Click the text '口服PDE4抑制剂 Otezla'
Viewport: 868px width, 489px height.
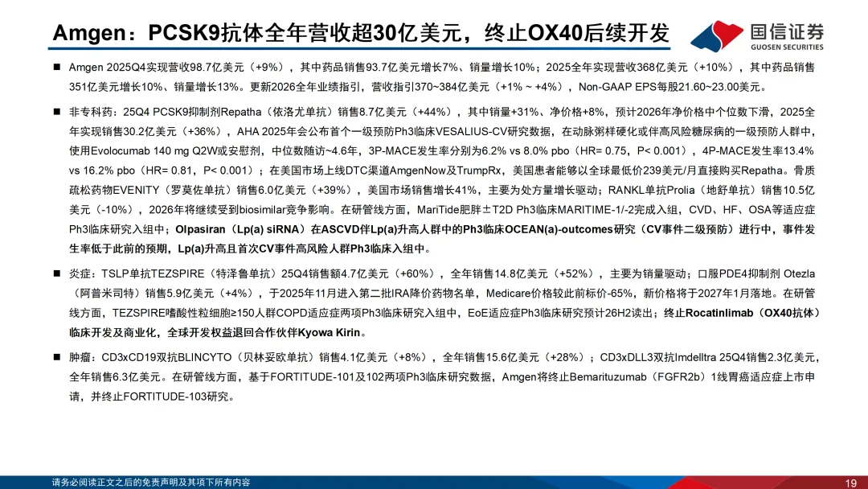point(756,273)
